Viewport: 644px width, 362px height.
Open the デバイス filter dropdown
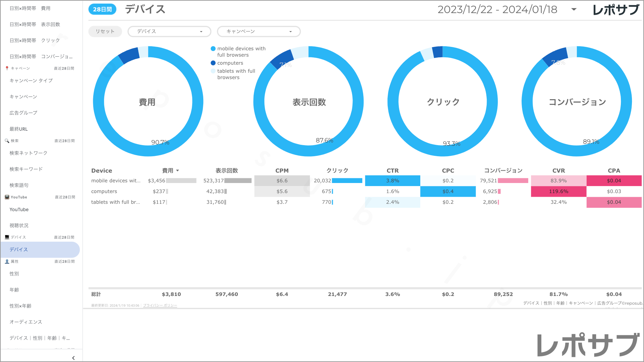[x=169, y=32]
